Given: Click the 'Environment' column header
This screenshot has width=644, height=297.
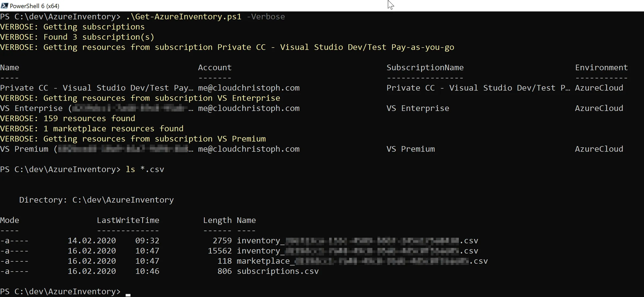Looking at the screenshot, I should 601,67.
